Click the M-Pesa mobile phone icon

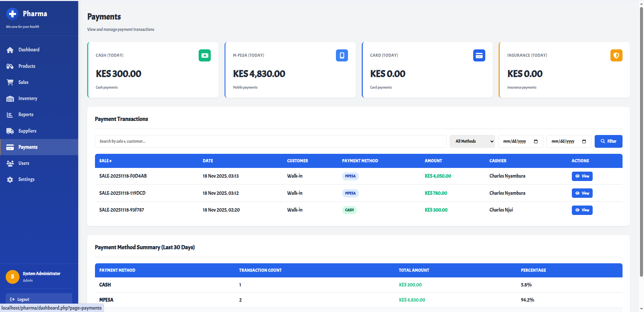coord(342,55)
